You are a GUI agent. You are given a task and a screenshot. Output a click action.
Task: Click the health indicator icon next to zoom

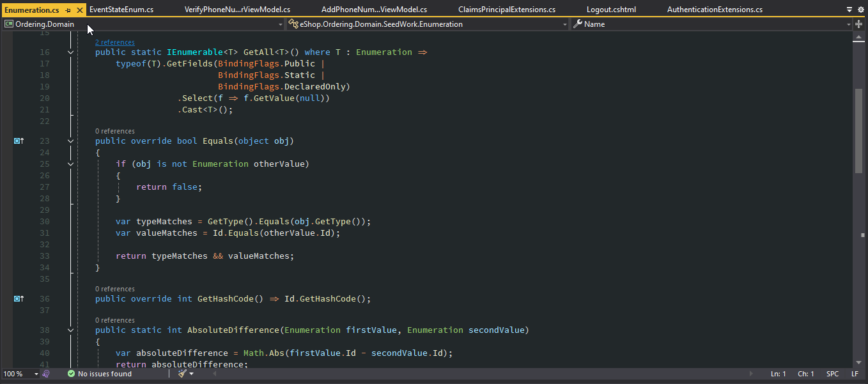[x=46, y=374]
